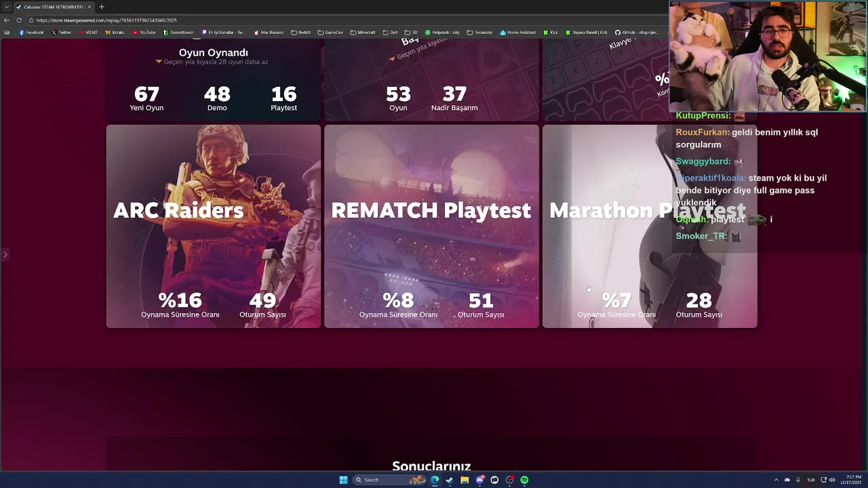868x488 pixels.
Task: Expand the sidebar chevron at left edge
Action: pyautogui.click(x=5, y=255)
